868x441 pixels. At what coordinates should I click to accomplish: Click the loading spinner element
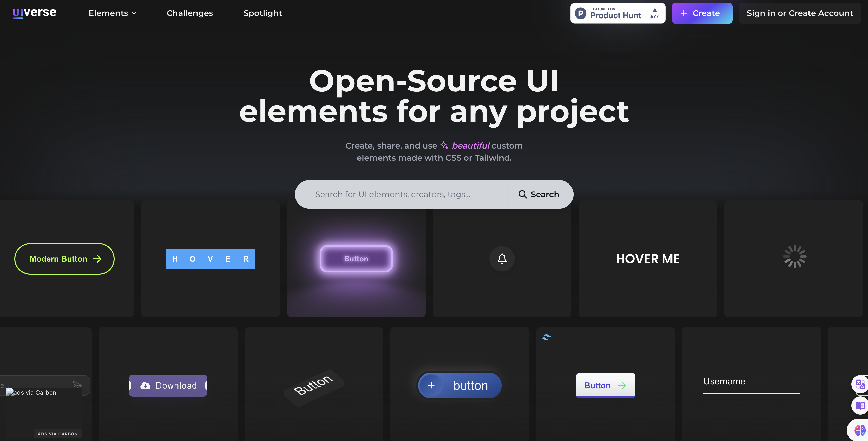click(x=795, y=256)
